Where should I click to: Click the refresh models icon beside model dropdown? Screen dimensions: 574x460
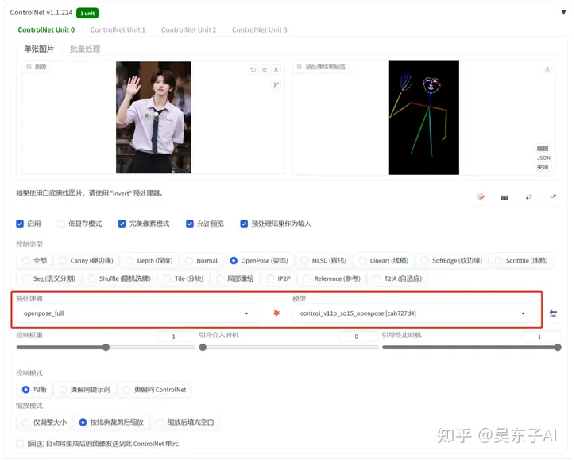553,313
